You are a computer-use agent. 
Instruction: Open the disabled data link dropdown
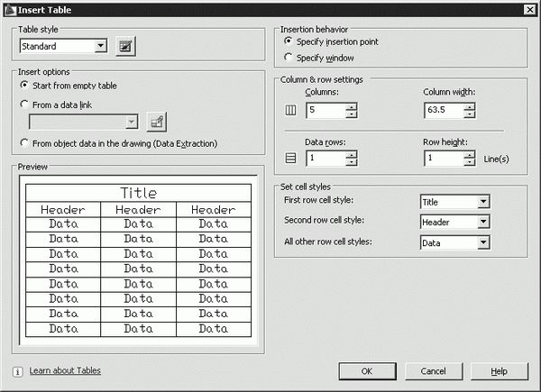[132, 122]
